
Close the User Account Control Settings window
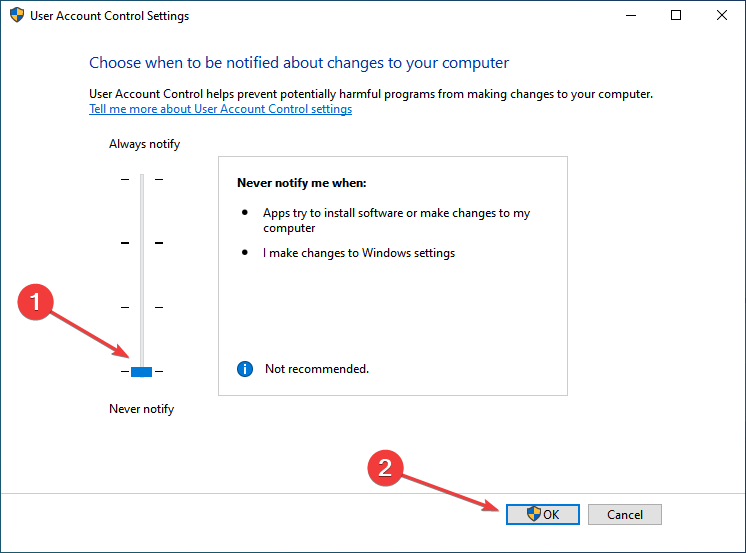[x=722, y=16]
